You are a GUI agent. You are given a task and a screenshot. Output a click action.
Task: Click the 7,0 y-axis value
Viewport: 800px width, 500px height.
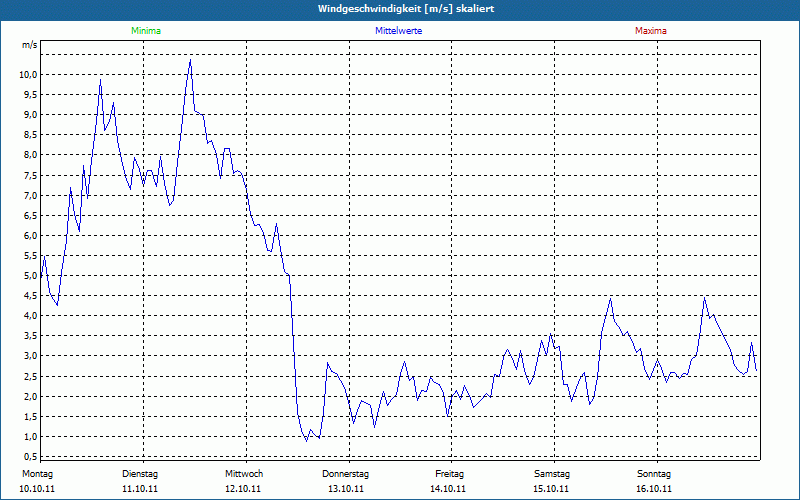point(31,195)
